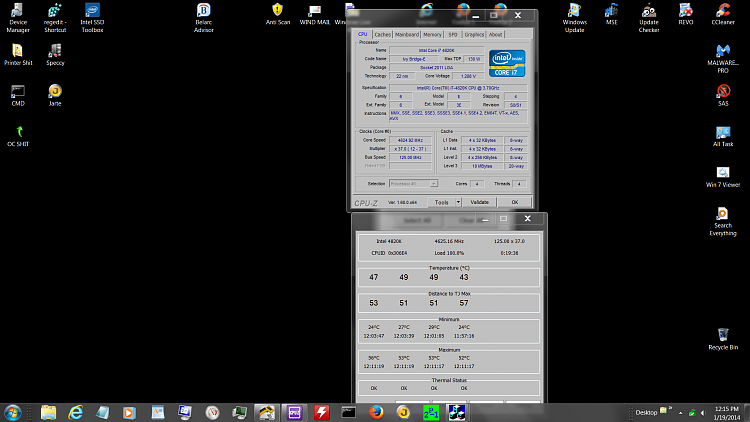
Task: Click the 4625.16 MHz reading in the temperature window
Action: click(449, 241)
